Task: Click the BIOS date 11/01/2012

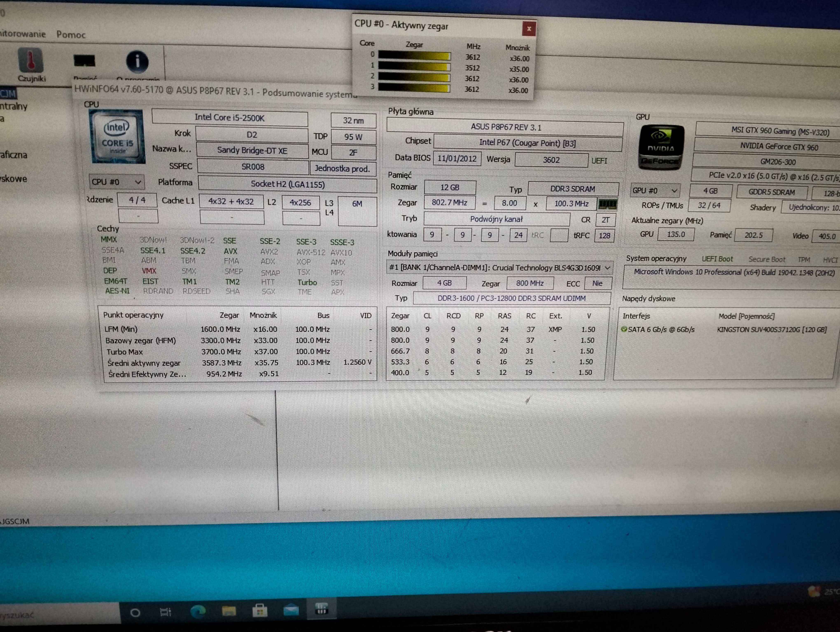Action: coord(457,159)
